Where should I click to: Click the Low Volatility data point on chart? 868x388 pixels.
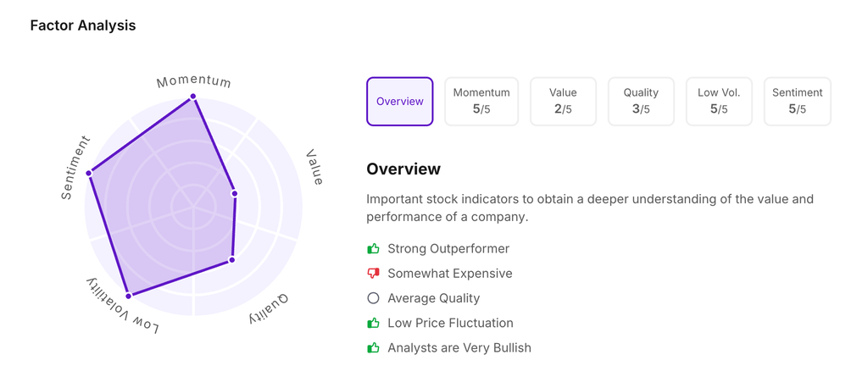pyautogui.click(x=129, y=296)
